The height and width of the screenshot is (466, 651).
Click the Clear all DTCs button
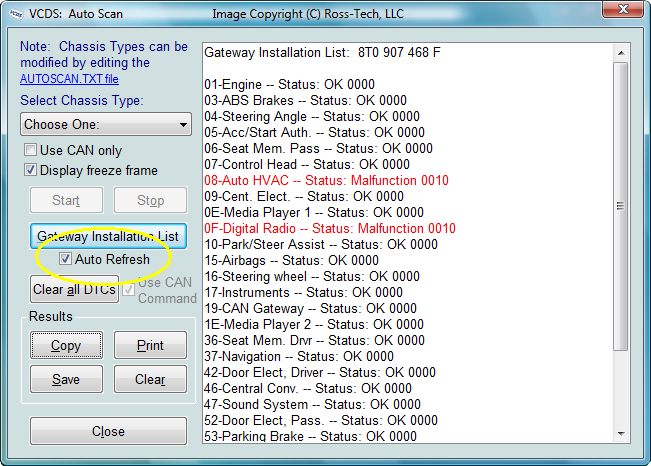(74, 289)
